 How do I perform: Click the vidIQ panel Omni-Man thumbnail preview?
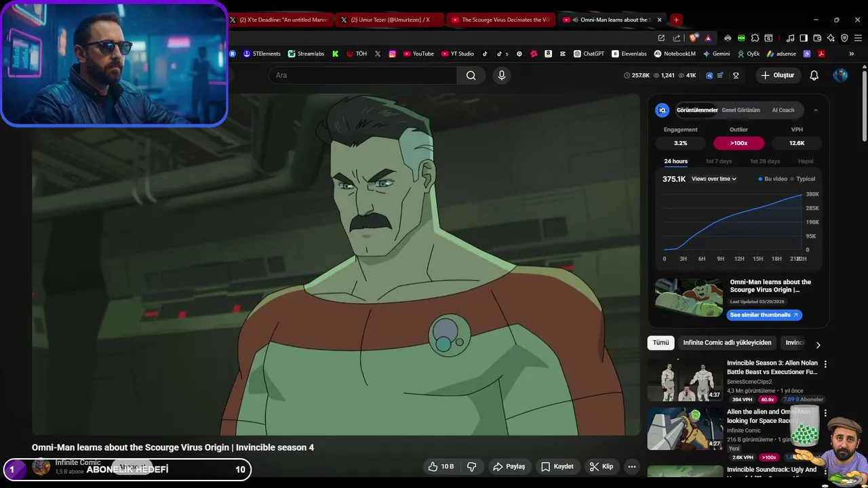click(689, 298)
